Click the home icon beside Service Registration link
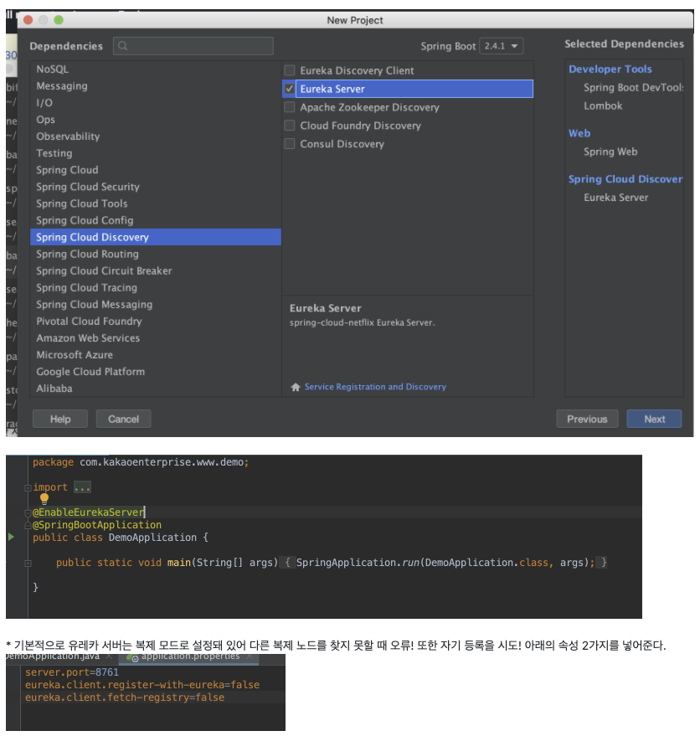 (296, 387)
